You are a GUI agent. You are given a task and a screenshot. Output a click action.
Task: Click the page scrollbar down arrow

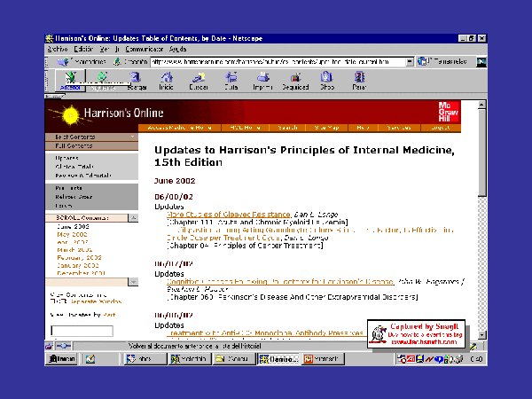coord(481,335)
